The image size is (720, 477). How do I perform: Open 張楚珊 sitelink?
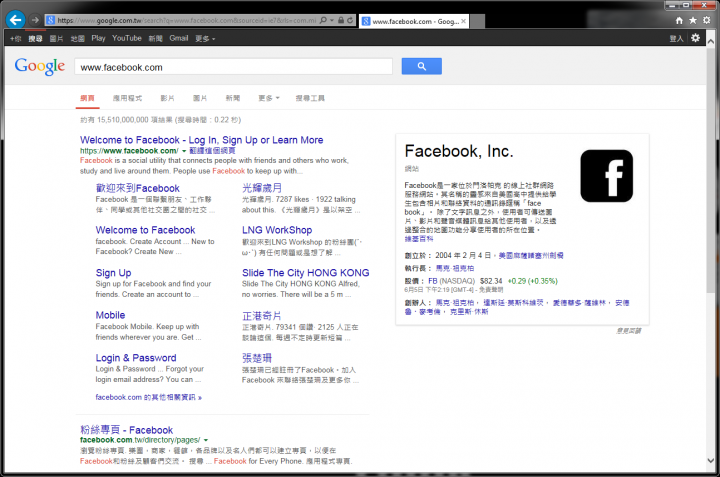tap(257, 358)
